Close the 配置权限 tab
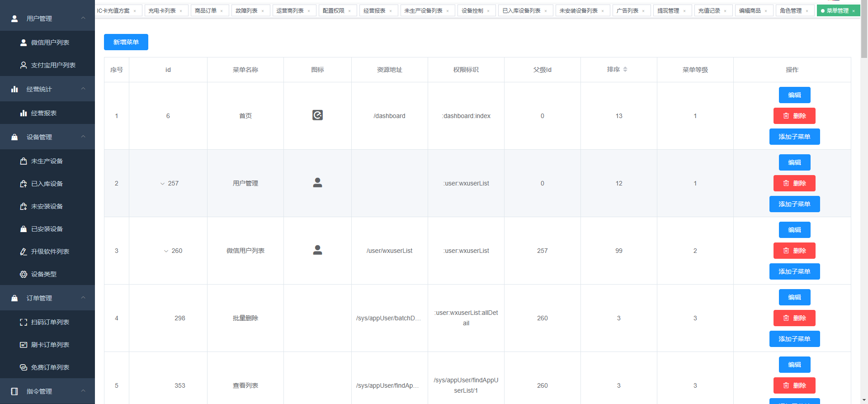The image size is (868, 404). pyautogui.click(x=349, y=11)
